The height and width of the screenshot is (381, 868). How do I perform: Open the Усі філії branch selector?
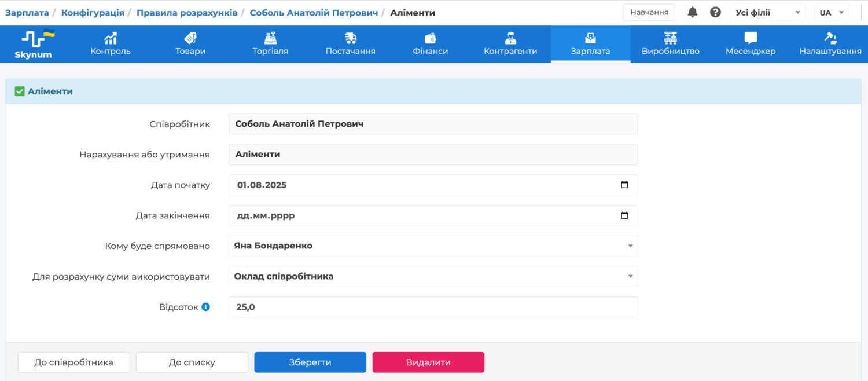tap(767, 13)
